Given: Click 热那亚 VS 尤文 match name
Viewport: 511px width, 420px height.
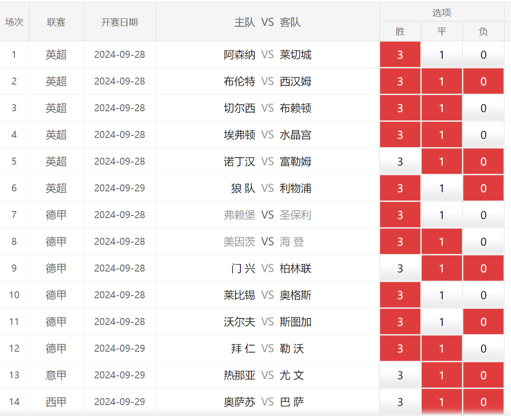Looking at the screenshot, I should click(x=264, y=375).
